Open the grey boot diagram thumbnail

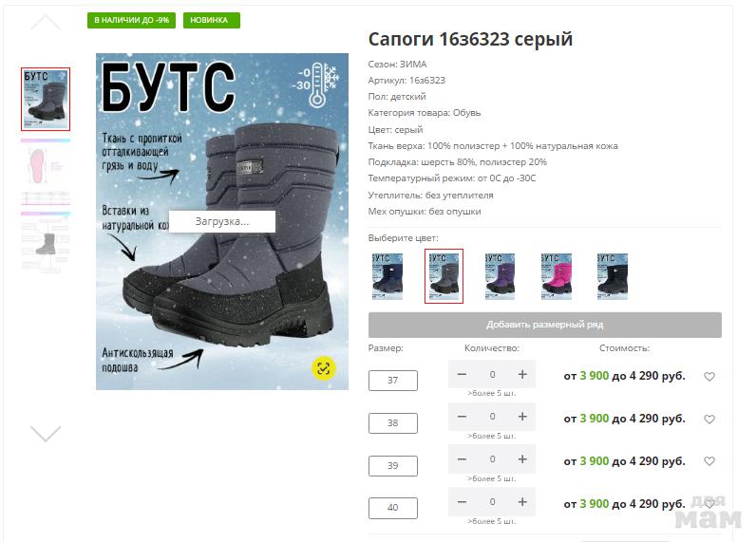(46, 242)
